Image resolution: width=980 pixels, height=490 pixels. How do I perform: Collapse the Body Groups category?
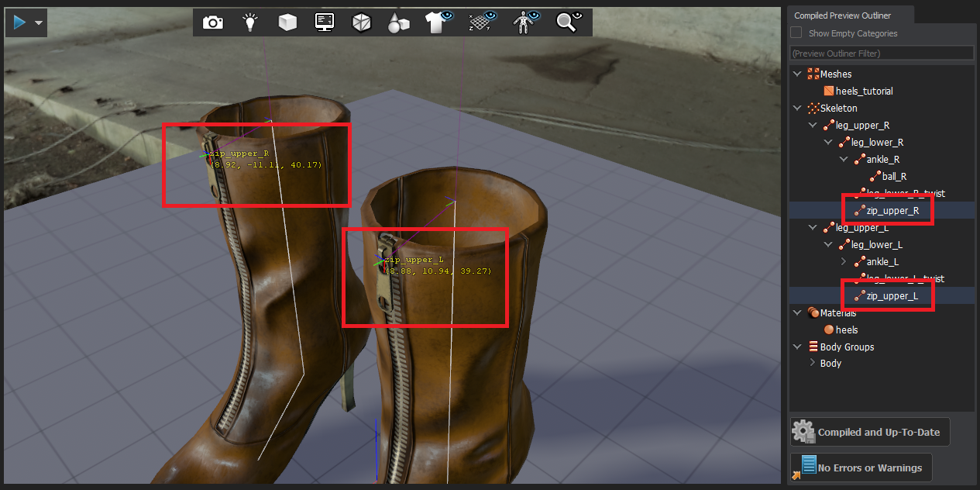797,347
